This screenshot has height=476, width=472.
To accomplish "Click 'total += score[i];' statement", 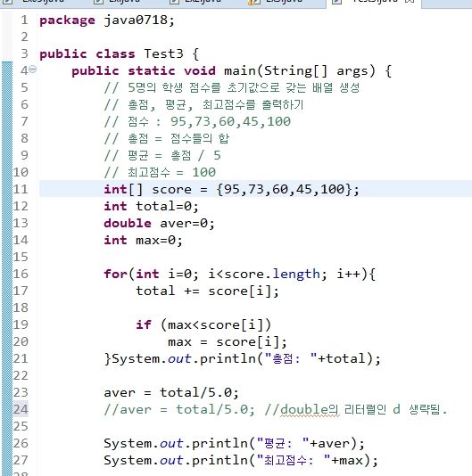I will pyautogui.click(x=207, y=291).
